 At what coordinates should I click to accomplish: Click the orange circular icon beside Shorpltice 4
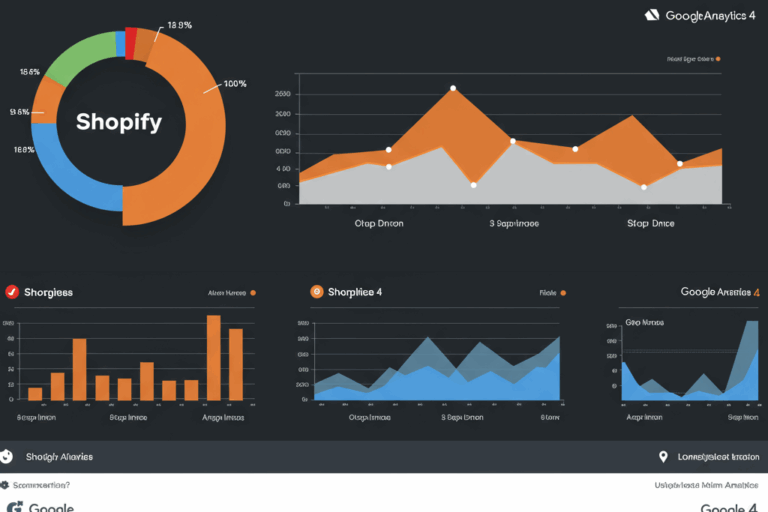coord(317,292)
